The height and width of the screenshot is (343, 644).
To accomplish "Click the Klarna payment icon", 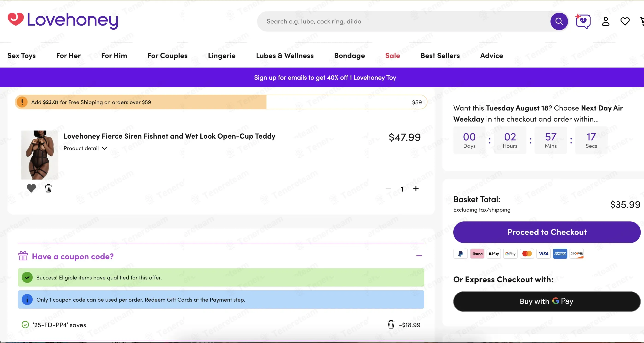I will point(477,253).
